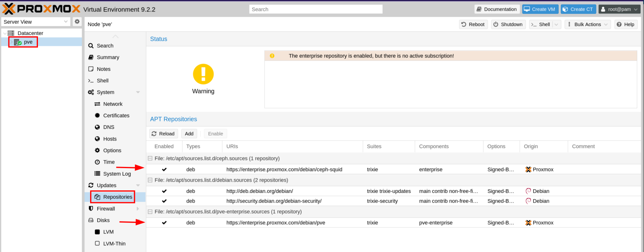Viewport: 644px width, 252px height.
Task: Click the Enable repository button
Action: [x=215, y=134]
